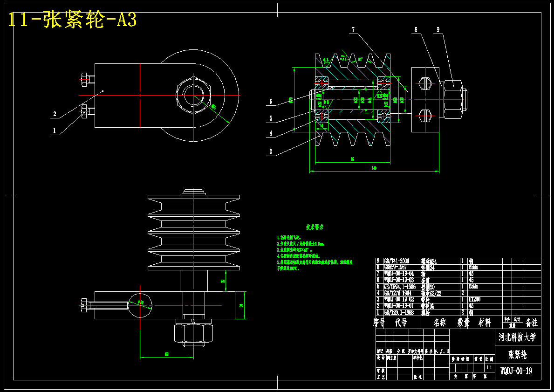Click parts list code GB/T41-2000

coord(397,261)
